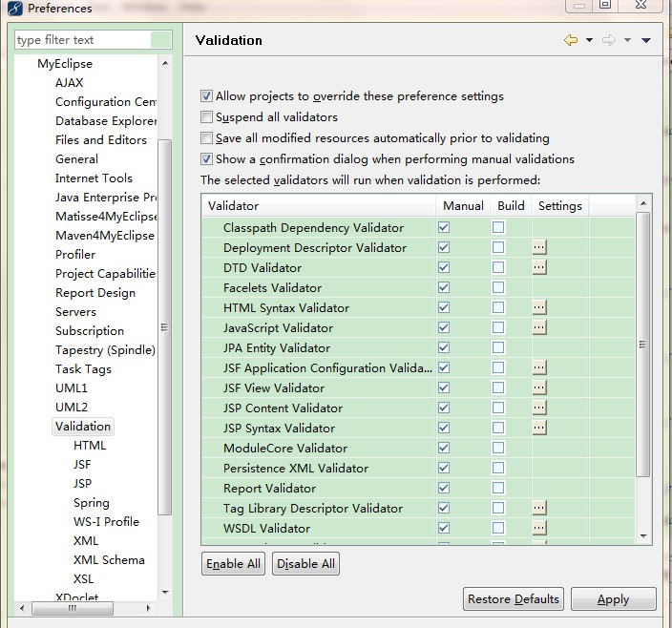Viewport: 672px width, 628px height.
Task: Open JSP Content Validator settings button
Action: coord(539,408)
